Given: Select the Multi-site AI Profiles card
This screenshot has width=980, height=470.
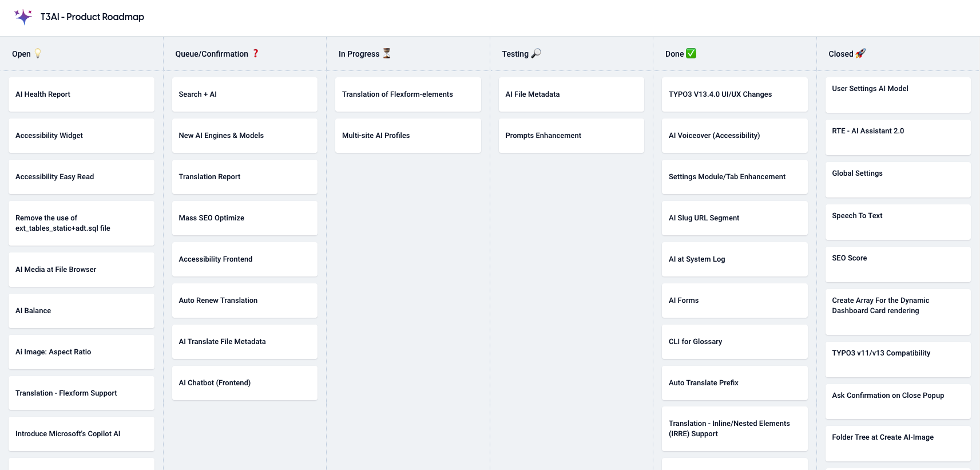Looking at the screenshot, I should 408,136.
